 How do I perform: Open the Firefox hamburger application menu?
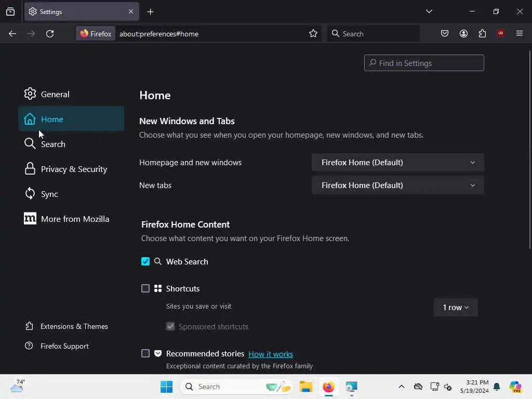tap(519, 33)
